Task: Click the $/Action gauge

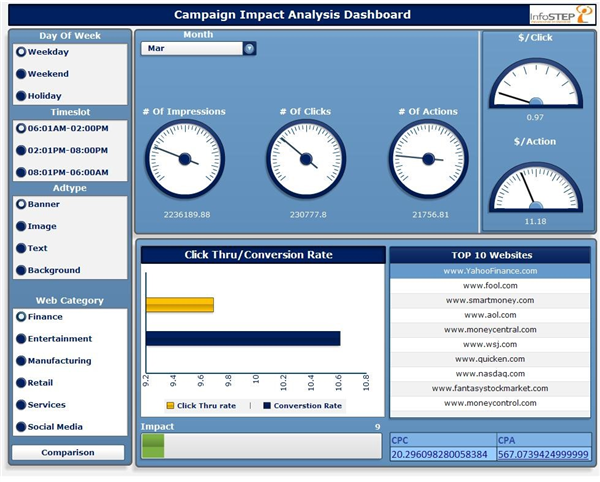Action: click(x=535, y=188)
